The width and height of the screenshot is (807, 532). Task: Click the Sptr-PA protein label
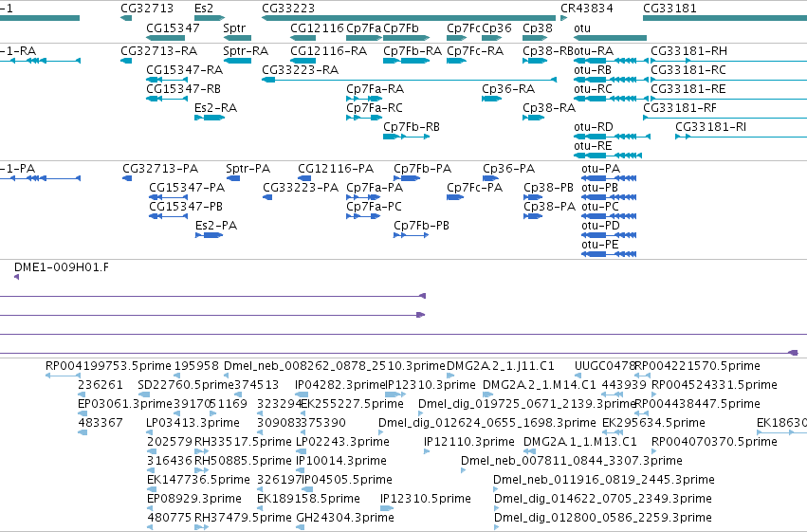[248, 169]
